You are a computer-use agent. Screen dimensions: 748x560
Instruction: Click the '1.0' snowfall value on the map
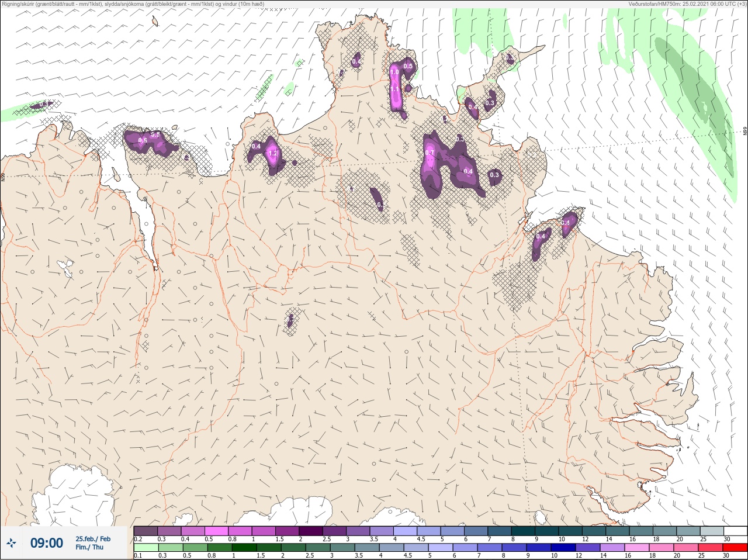tap(394, 72)
